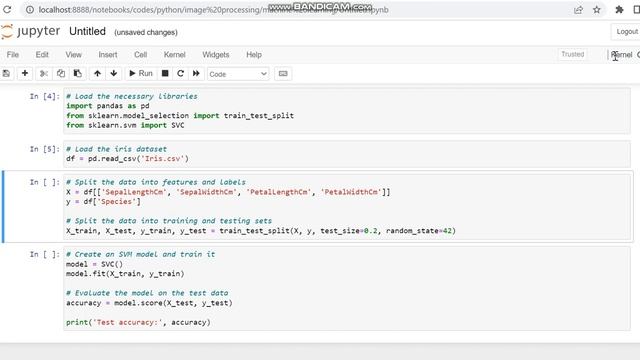Screen dimensions: 640x360
Task: Rename the notebook title Untitled
Action: click(x=87, y=31)
